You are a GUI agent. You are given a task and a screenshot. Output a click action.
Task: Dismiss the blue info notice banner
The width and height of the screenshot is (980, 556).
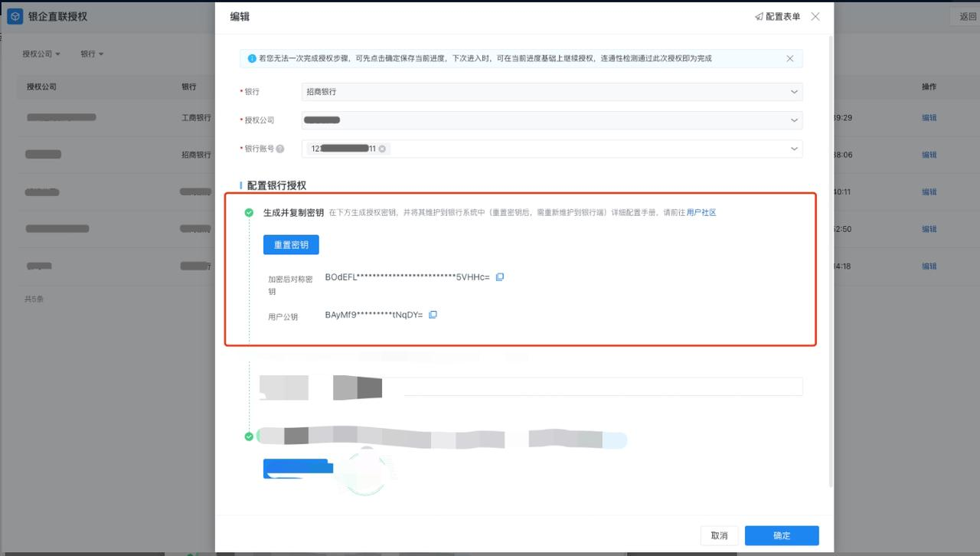point(790,58)
